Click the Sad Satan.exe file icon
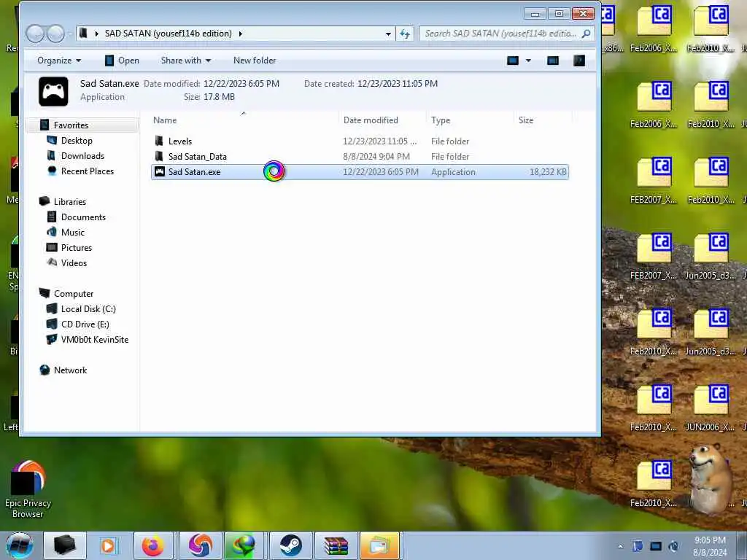747x560 pixels. click(160, 172)
